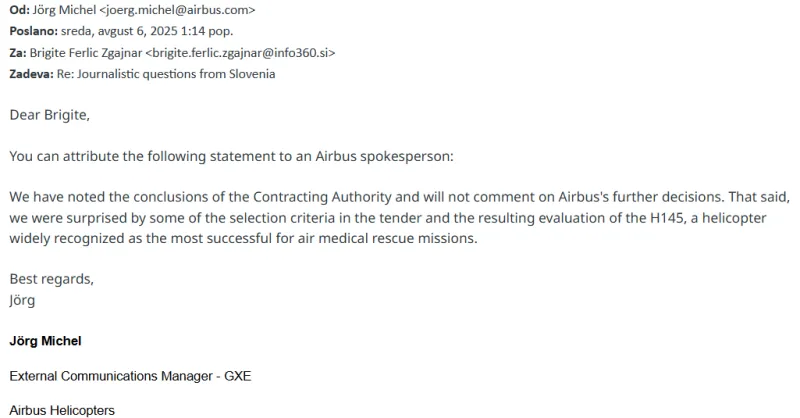Image resolution: width=800 pixels, height=418 pixels.
Task: Click the greeting 'Dear Brigite,'
Action: pos(49,115)
